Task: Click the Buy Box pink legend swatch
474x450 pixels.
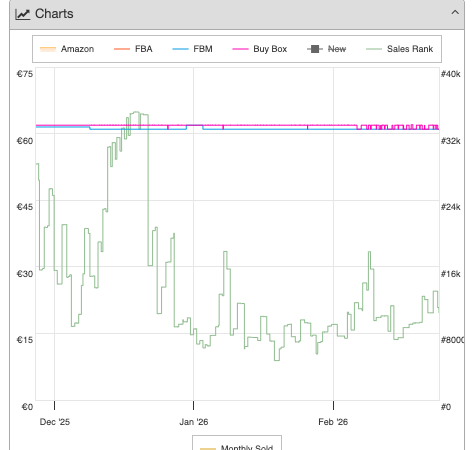Action: (x=240, y=49)
